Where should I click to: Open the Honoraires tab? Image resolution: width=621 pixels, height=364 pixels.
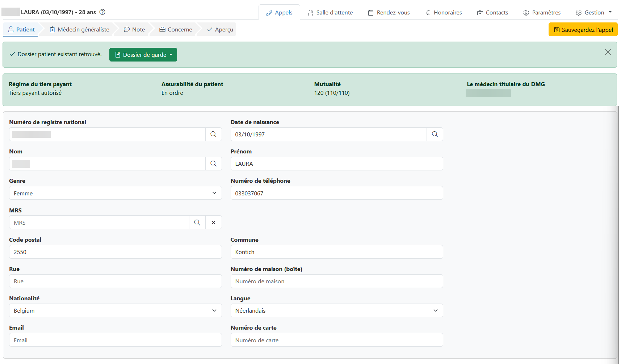[444, 12]
